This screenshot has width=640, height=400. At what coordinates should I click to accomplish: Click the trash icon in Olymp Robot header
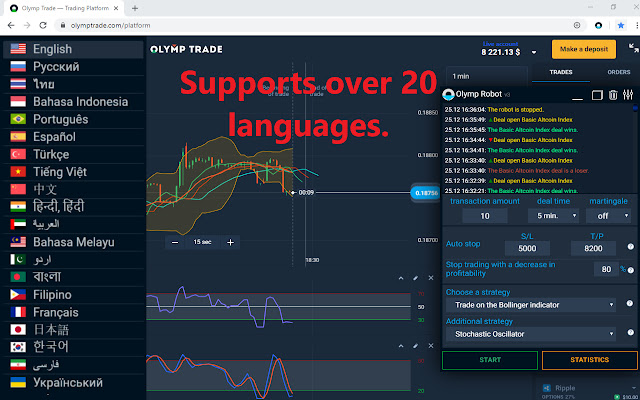611,95
